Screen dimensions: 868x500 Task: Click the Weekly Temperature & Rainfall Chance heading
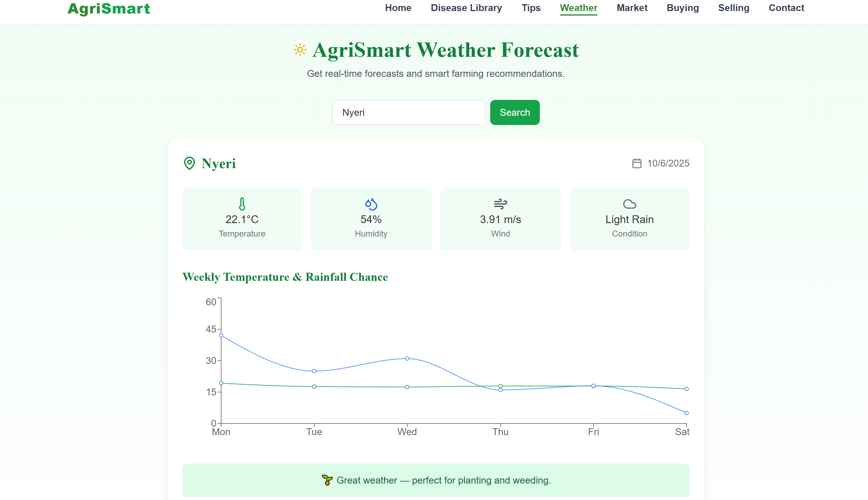[x=285, y=277]
